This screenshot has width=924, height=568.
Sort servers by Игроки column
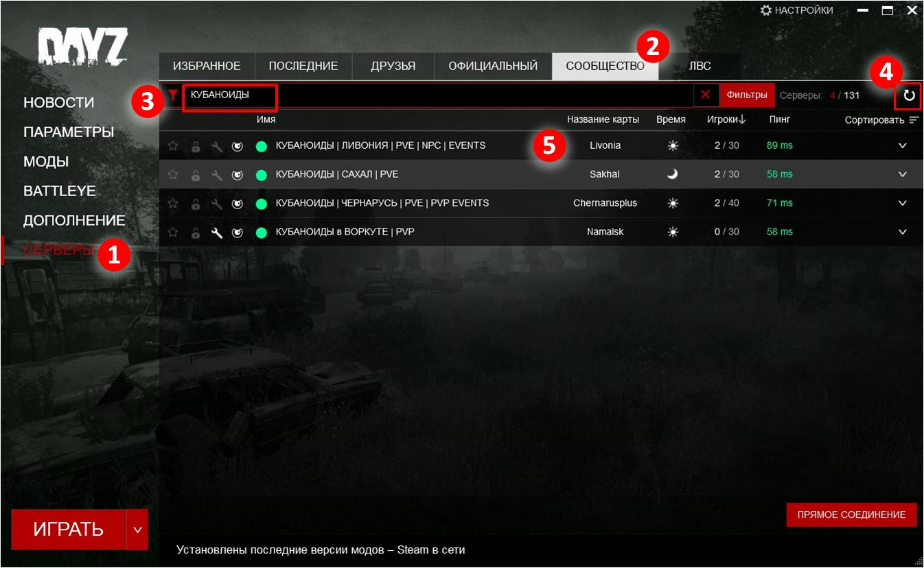726,119
